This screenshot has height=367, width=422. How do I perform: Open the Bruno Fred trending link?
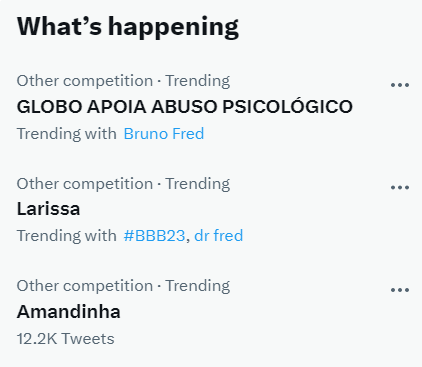click(164, 134)
